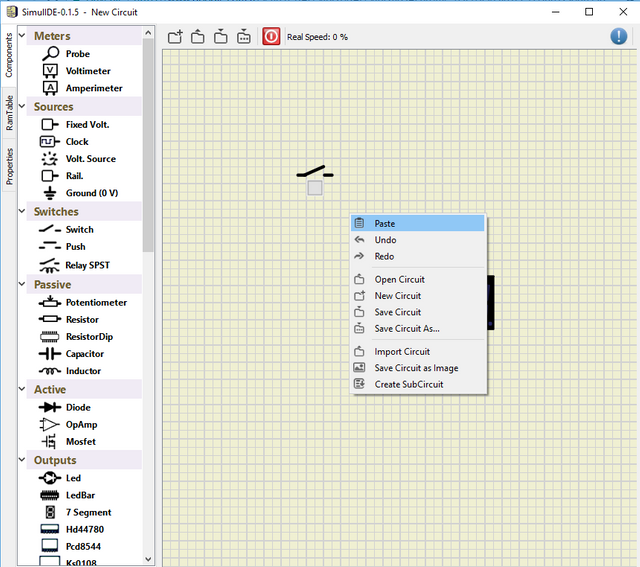Pick the Led output icon
This screenshot has width=640, height=567.
(50, 478)
